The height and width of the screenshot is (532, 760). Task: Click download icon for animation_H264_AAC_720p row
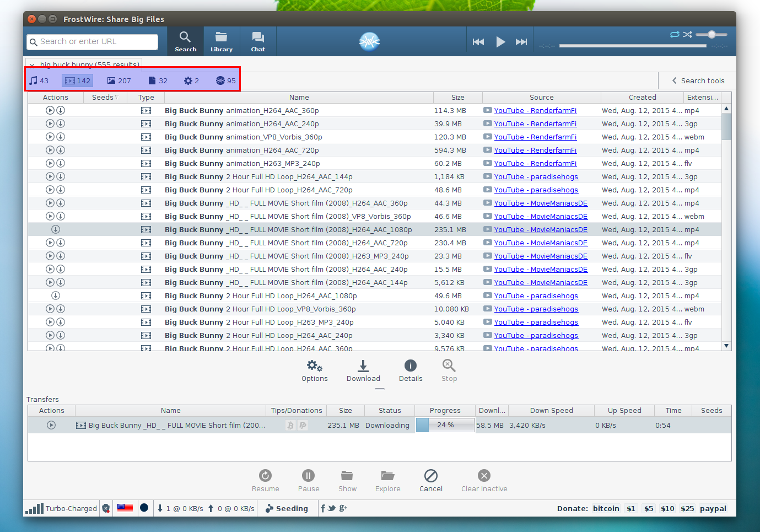[x=61, y=150]
